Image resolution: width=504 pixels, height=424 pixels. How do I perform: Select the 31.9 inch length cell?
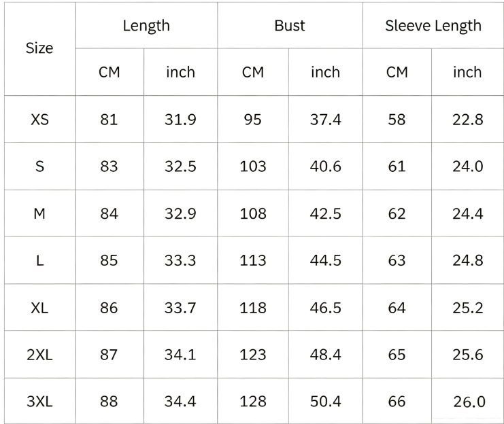coord(180,120)
